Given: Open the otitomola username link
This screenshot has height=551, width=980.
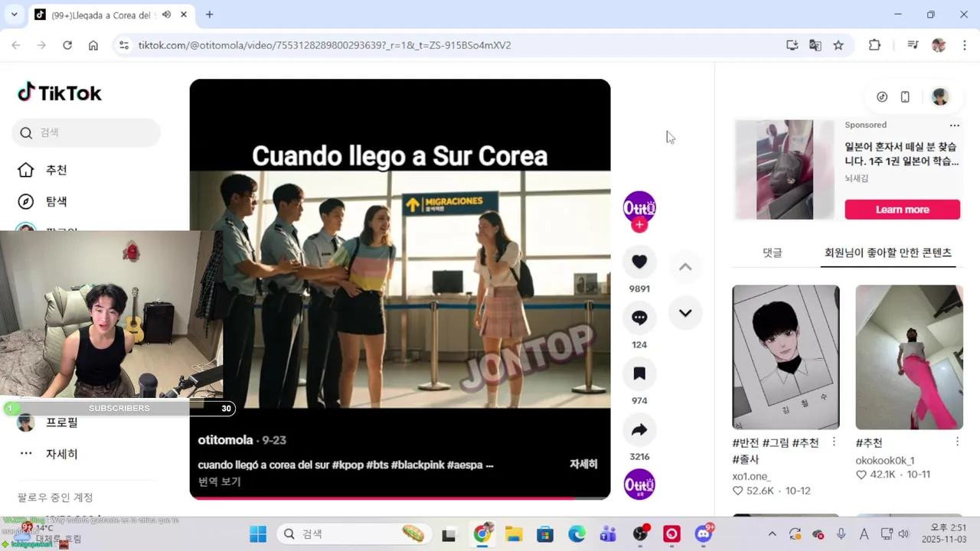Looking at the screenshot, I should click(x=225, y=440).
